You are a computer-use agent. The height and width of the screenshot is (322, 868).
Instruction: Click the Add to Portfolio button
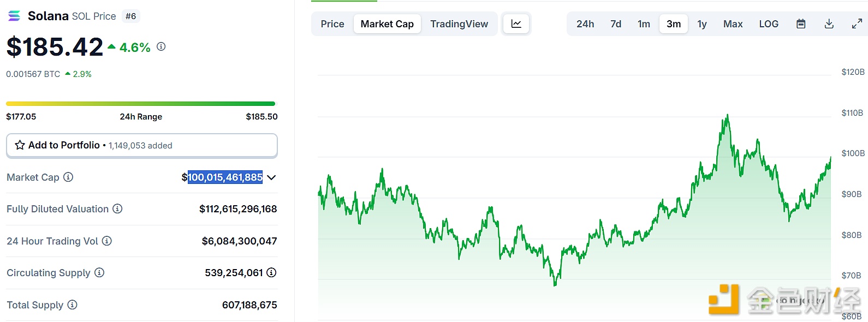(142, 145)
